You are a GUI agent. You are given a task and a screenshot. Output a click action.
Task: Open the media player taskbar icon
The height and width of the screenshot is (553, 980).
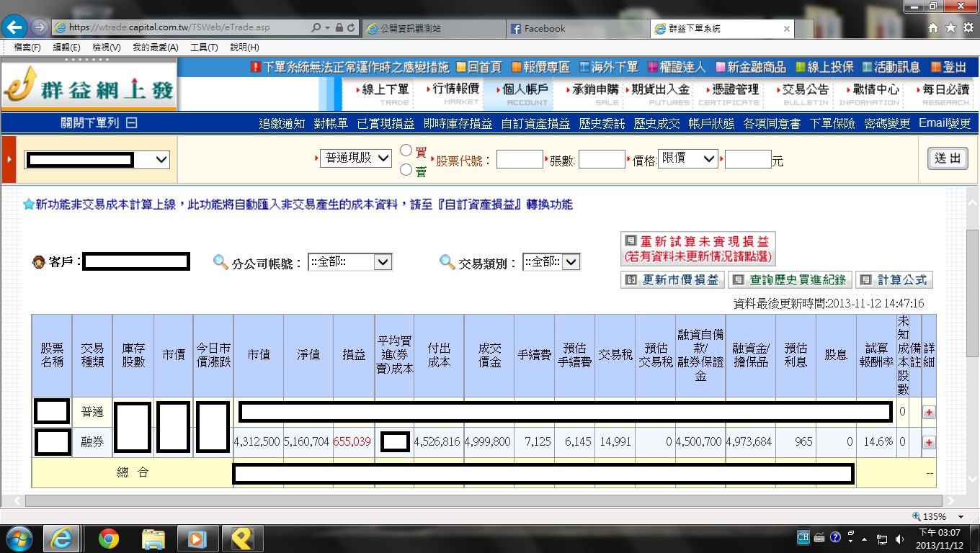click(x=197, y=539)
